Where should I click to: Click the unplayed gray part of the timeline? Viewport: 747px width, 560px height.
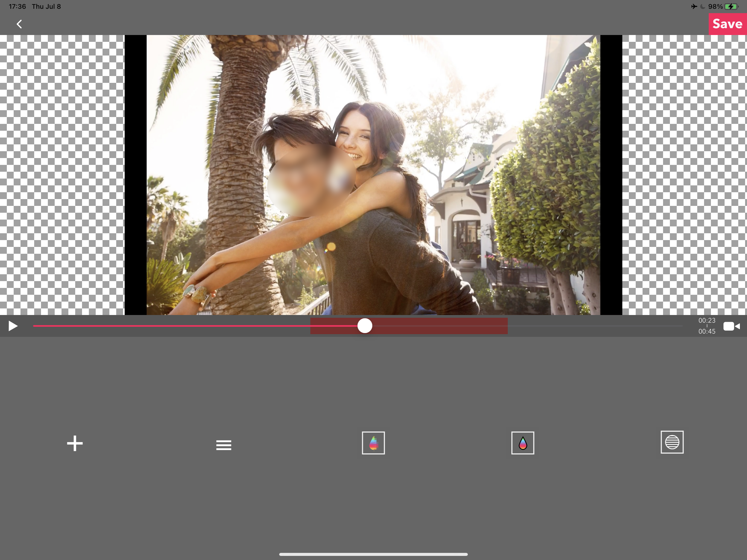click(x=594, y=326)
